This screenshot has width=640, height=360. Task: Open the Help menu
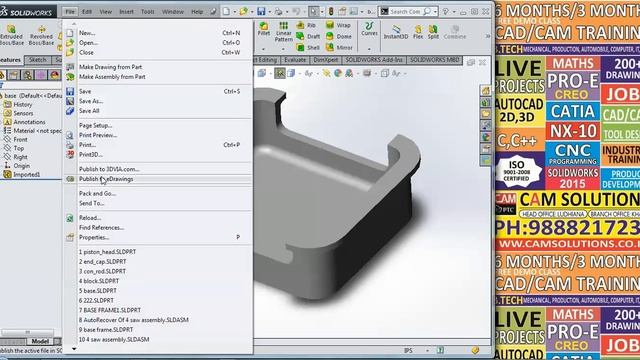[x=197, y=12]
